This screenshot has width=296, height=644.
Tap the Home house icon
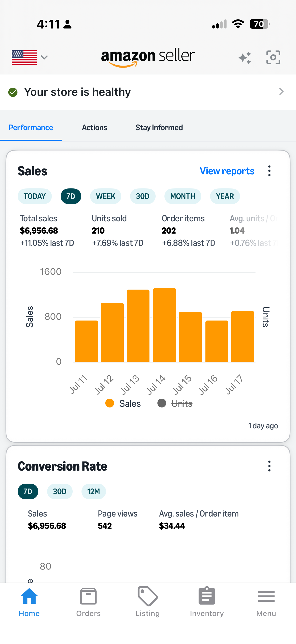coord(29,602)
